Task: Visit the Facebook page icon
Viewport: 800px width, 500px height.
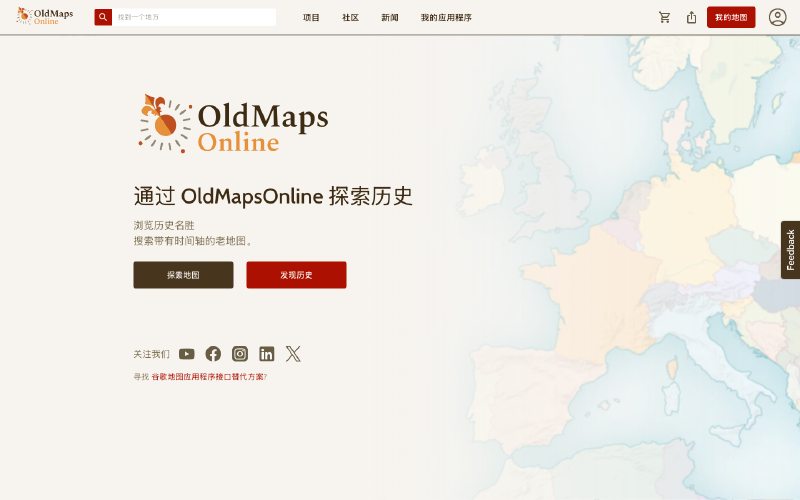Action: pos(213,354)
